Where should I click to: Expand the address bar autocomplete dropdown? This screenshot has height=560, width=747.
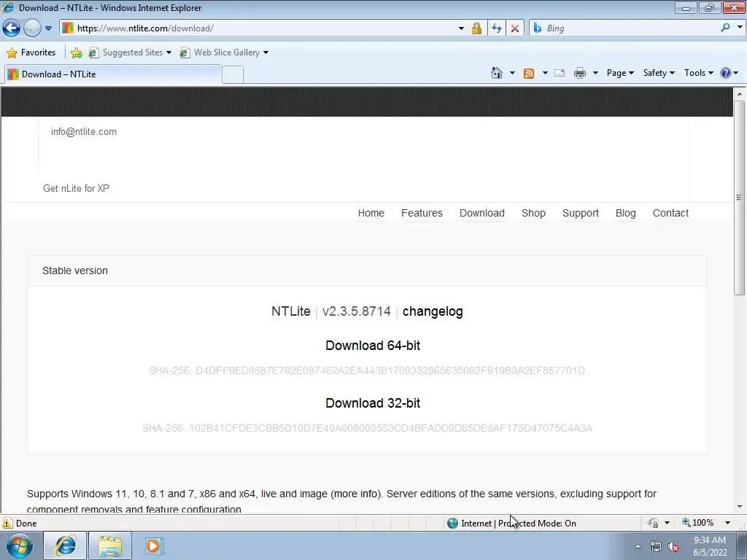pos(461,28)
